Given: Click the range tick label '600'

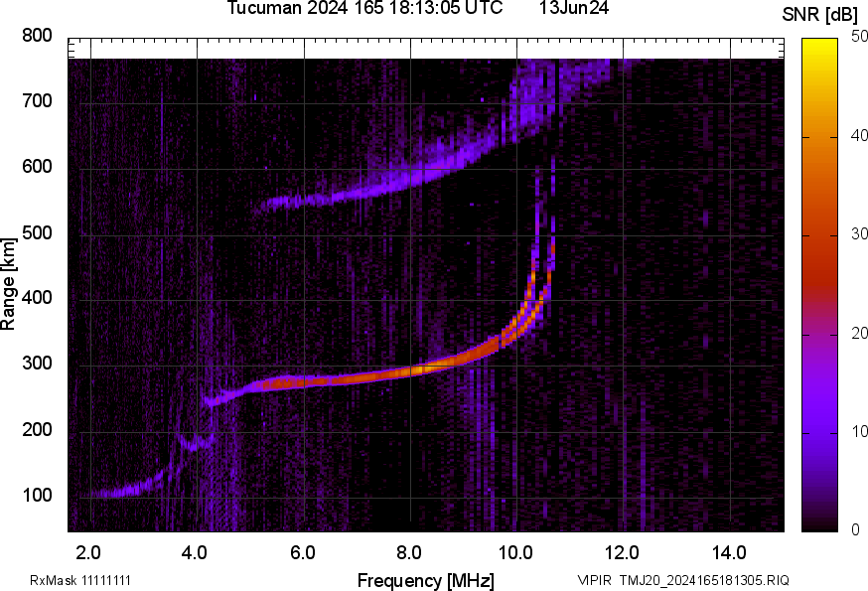Looking at the screenshot, I should (37, 166).
